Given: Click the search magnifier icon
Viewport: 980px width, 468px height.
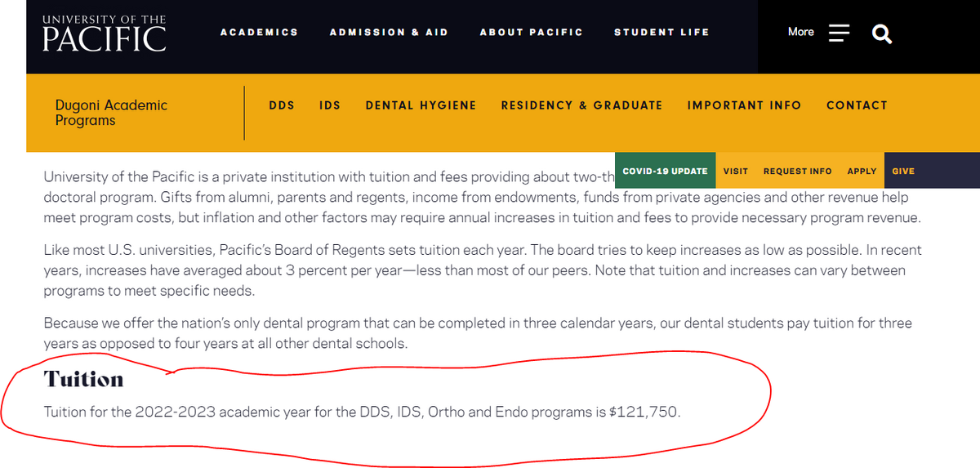Looking at the screenshot, I should click(x=882, y=33).
